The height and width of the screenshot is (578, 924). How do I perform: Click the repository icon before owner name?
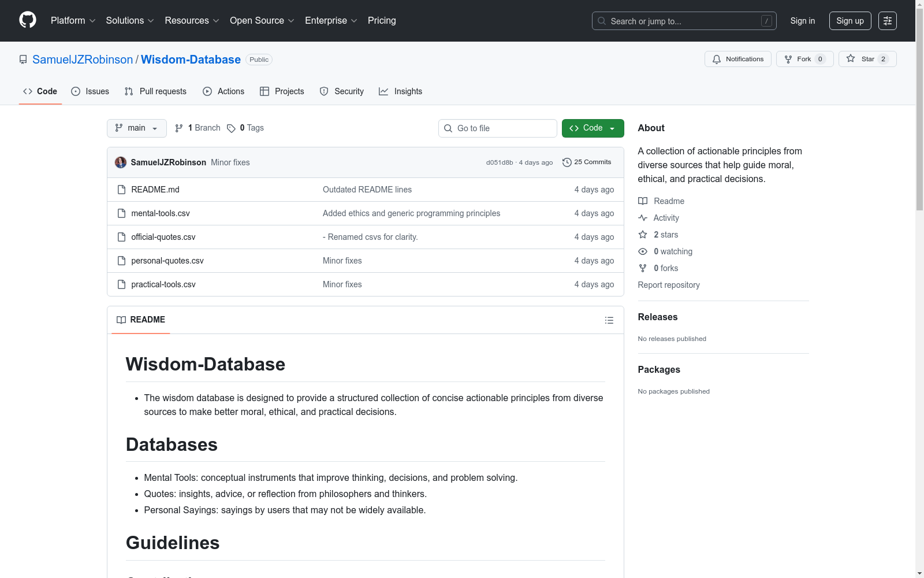click(23, 60)
